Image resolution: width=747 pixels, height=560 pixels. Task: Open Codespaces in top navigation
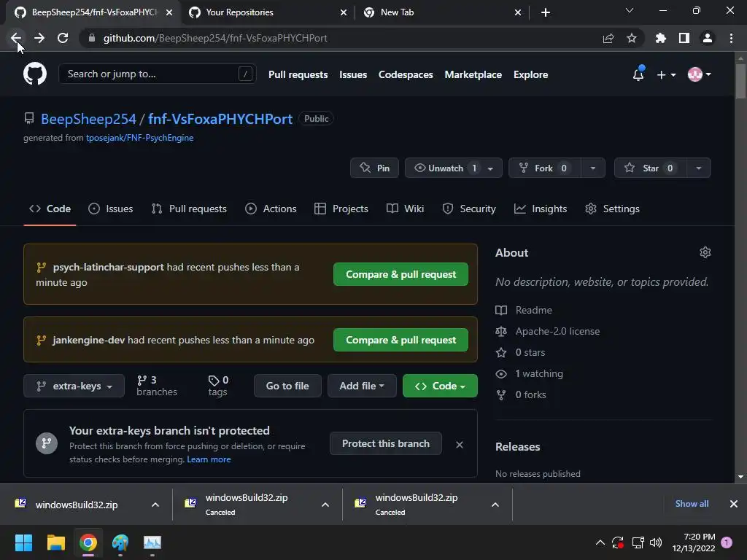point(406,75)
